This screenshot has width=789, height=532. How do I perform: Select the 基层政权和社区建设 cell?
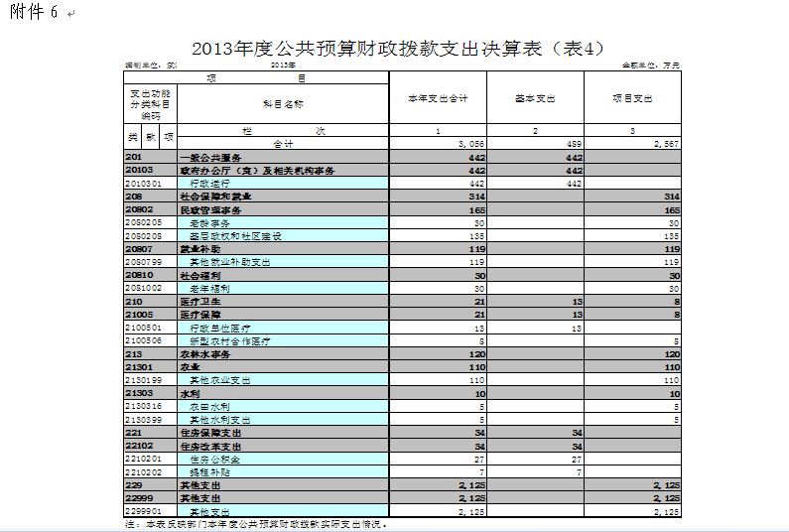click(x=236, y=236)
